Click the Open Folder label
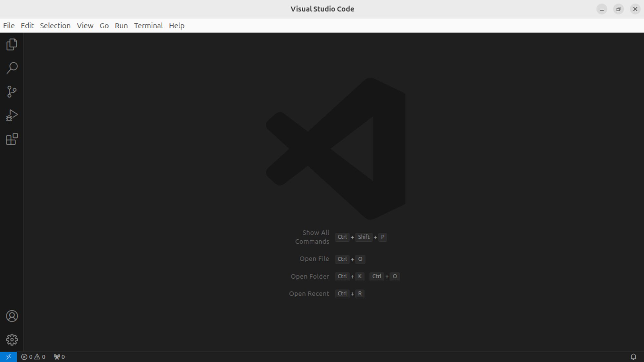The image size is (644, 362). pos(310,276)
